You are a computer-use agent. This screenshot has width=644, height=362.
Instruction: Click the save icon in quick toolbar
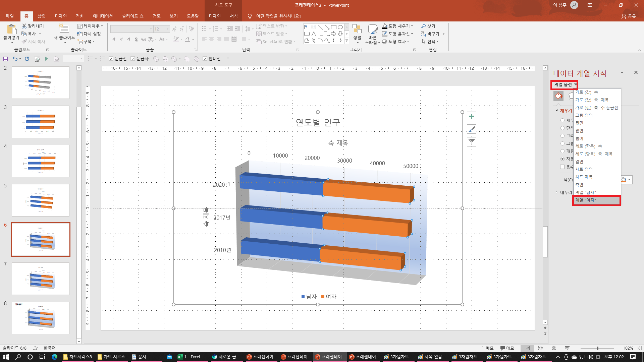(5, 59)
